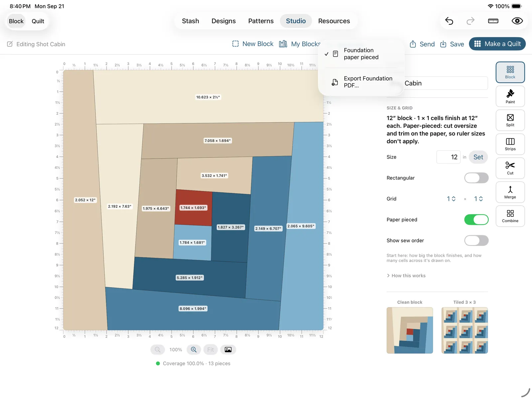Toggle the eye preview icon
The image size is (532, 399).
[517, 21]
